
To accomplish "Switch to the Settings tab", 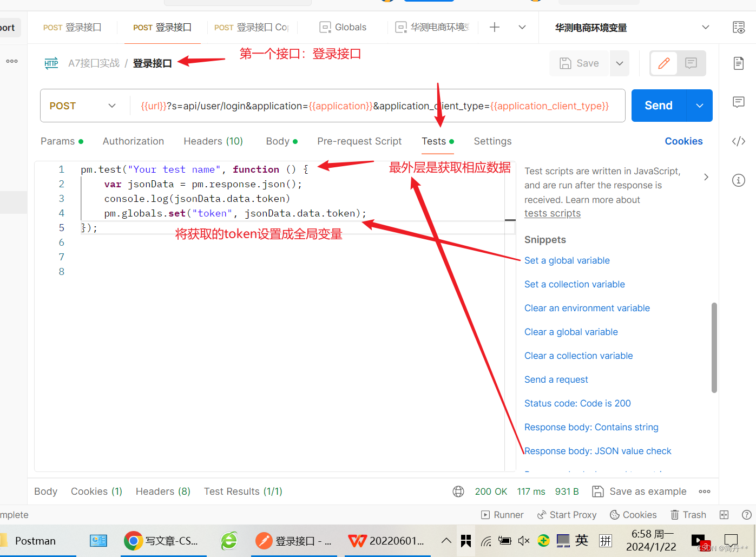I will click(492, 141).
